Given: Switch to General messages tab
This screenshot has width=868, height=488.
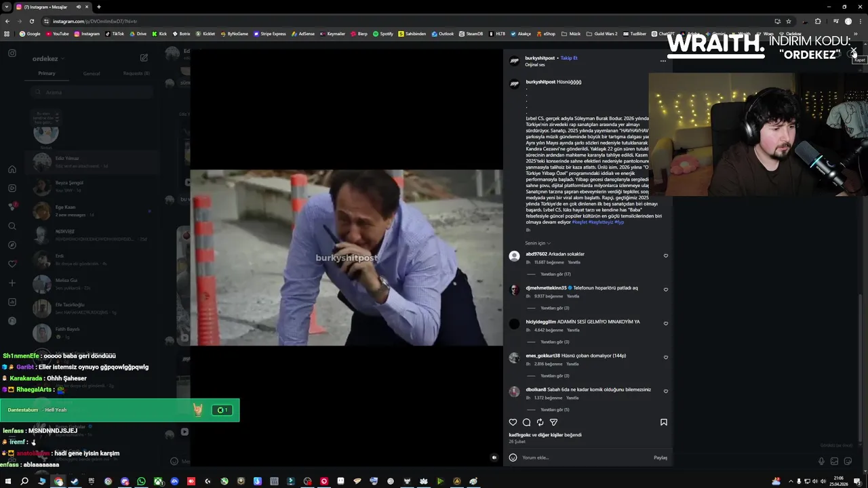Looking at the screenshot, I should [x=92, y=73].
